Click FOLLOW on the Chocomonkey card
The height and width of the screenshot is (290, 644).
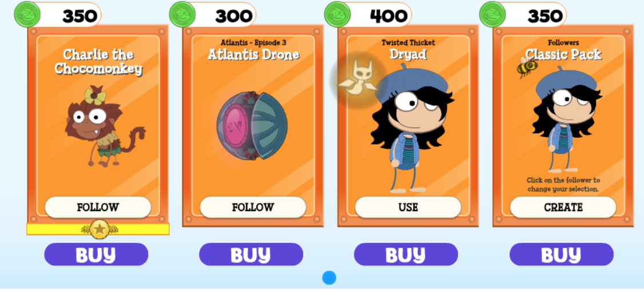tap(98, 207)
